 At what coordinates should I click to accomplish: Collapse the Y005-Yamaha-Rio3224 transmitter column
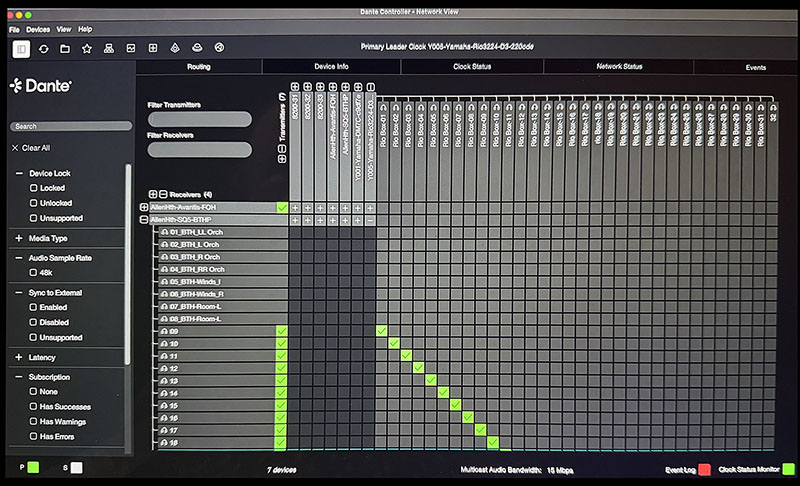pyautogui.click(x=370, y=87)
